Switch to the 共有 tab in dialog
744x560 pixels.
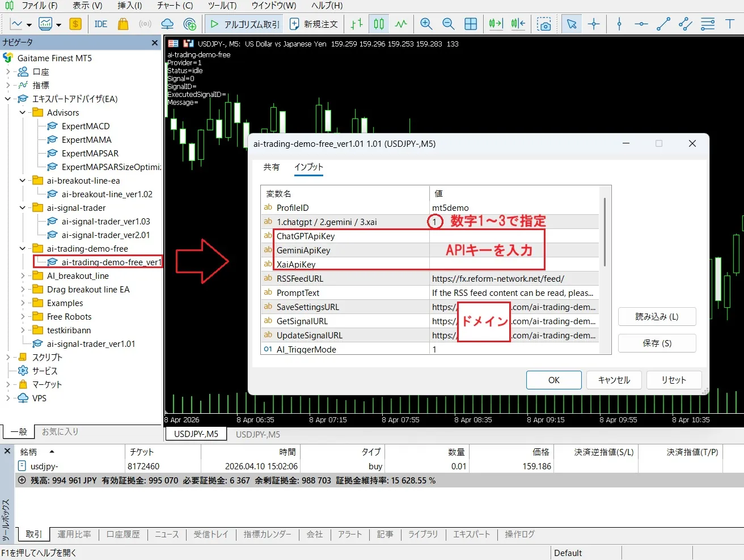click(272, 167)
